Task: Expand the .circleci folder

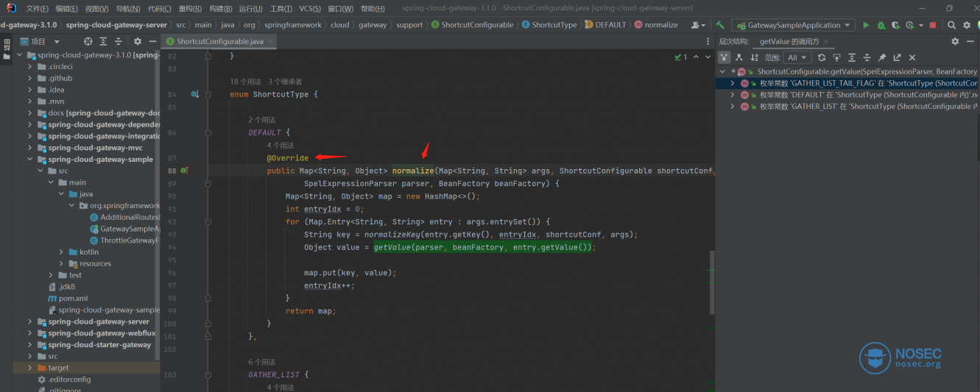Action: click(x=30, y=66)
